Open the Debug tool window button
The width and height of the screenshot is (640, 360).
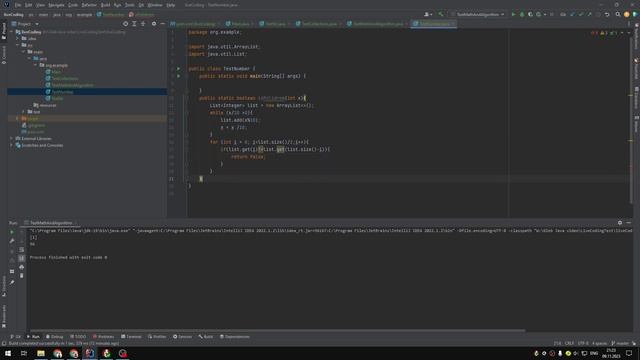[x=55, y=337]
